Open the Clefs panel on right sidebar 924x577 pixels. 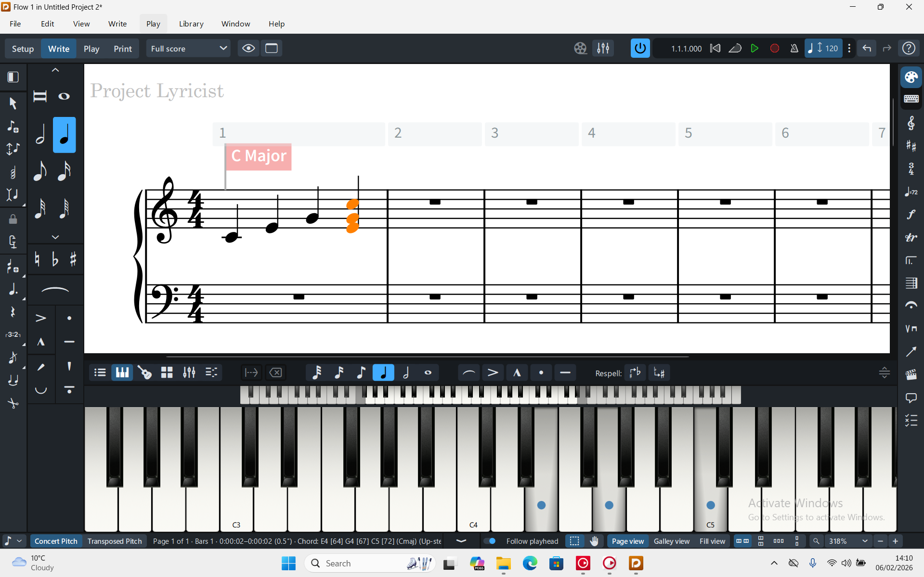[x=911, y=123]
